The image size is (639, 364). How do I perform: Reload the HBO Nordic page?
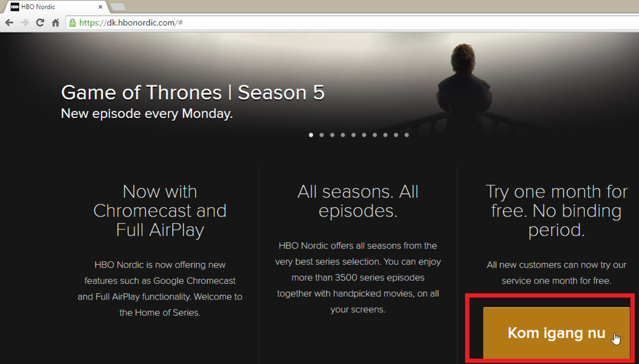40,23
